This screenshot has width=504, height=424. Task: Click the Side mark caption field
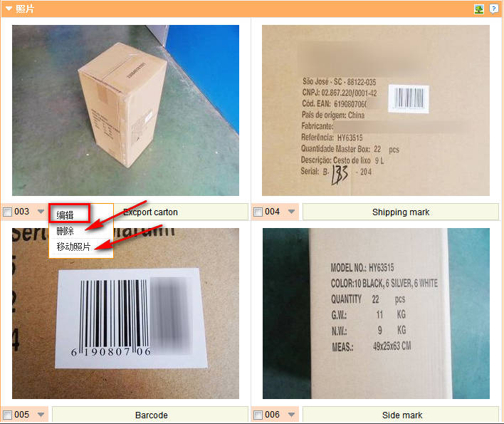[x=401, y=415]
